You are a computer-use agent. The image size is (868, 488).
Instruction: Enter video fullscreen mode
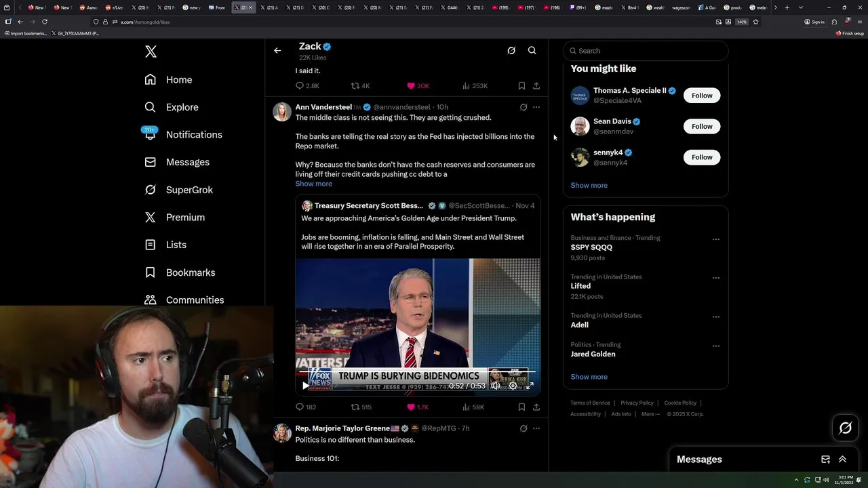[x=530, y=386]
